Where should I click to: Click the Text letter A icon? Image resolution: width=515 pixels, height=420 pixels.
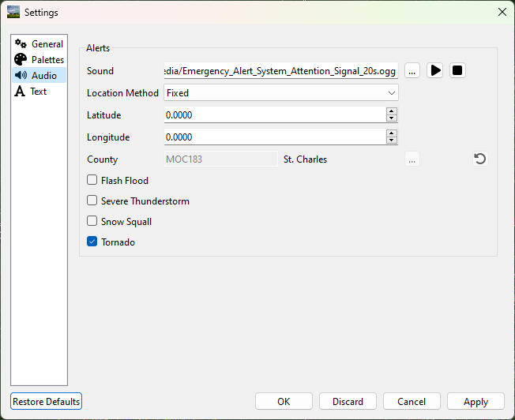click(x=20, y=92)
